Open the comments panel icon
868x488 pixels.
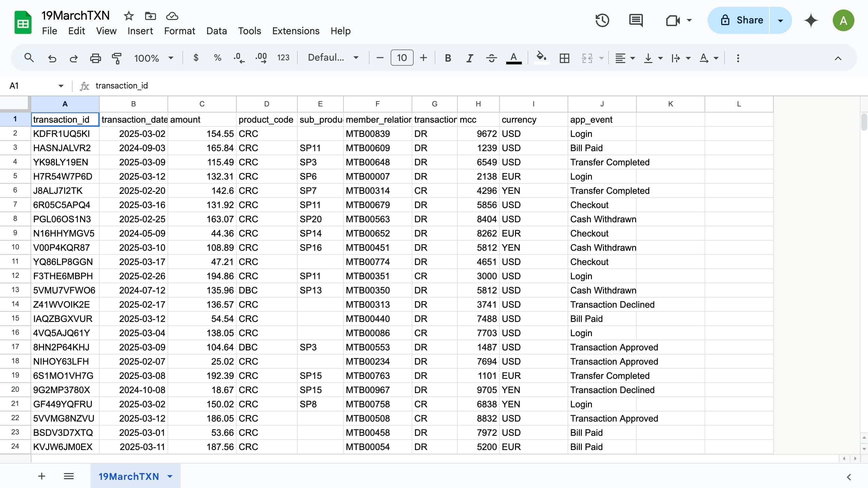click(636, 20)
